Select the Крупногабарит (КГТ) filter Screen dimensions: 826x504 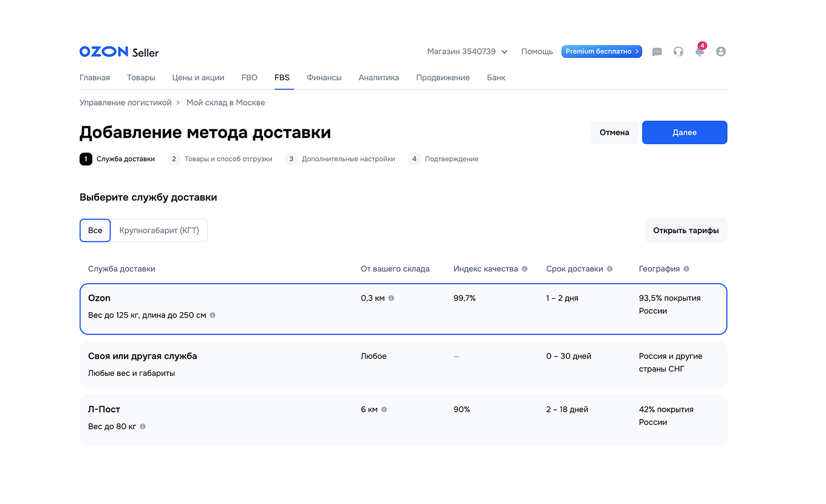pyautogui.click(x=159, y=230)
